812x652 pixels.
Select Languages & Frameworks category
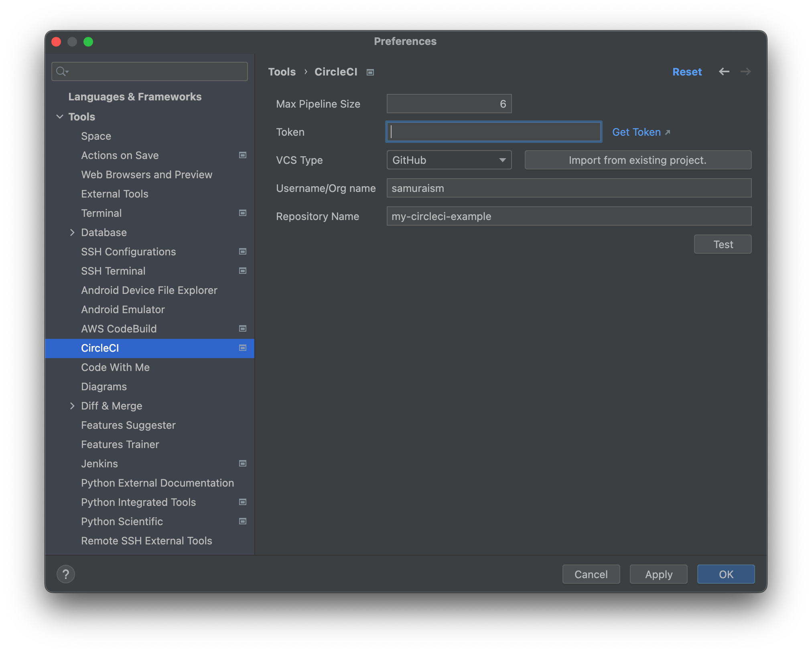pos(135,97)
